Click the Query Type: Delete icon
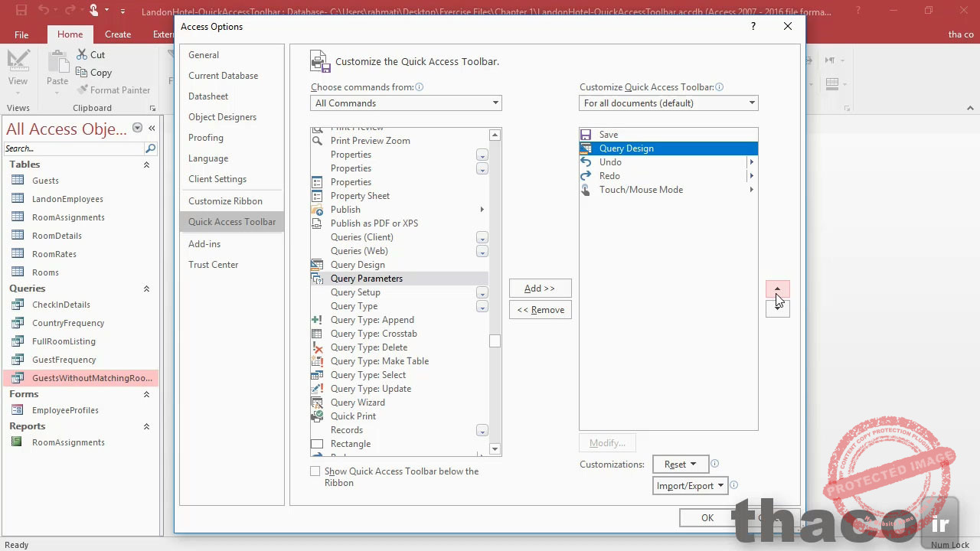Screen dimensions: 980x551 [317, 347]
